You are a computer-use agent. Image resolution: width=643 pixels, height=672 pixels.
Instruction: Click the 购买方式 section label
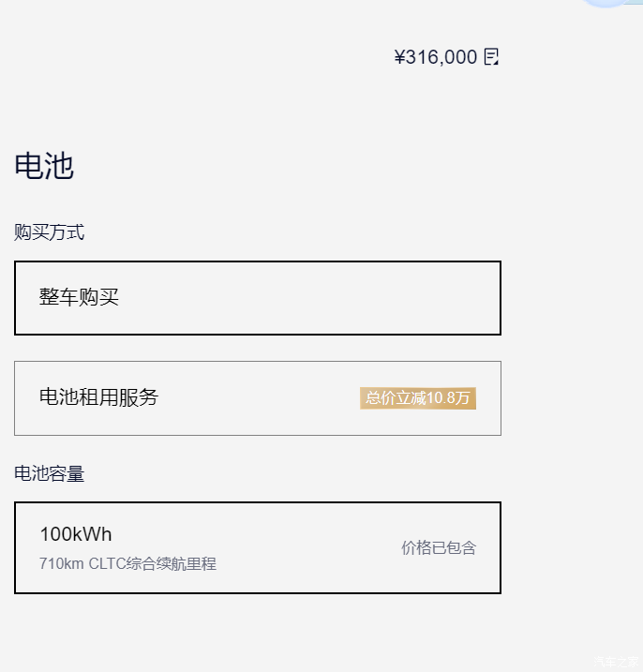coord(49,232)
